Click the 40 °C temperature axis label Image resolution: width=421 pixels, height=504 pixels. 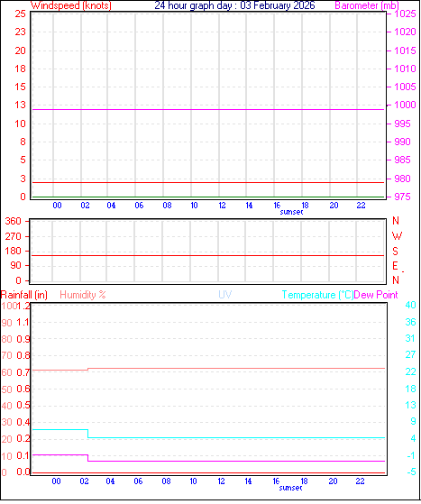pyautogui.click(x=410, y=305)
